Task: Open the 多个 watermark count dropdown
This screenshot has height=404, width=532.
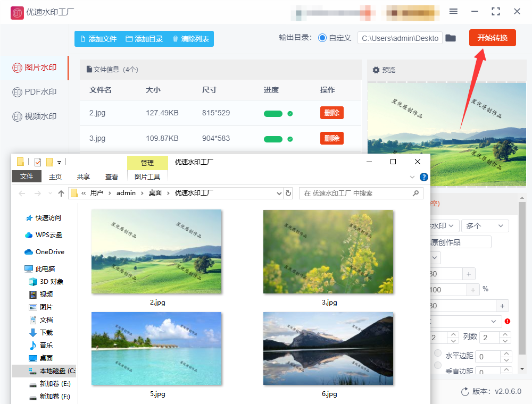Action: click(x=485, y=226)
